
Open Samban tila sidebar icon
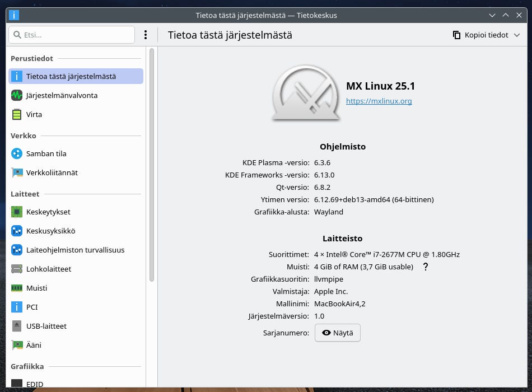17,153
